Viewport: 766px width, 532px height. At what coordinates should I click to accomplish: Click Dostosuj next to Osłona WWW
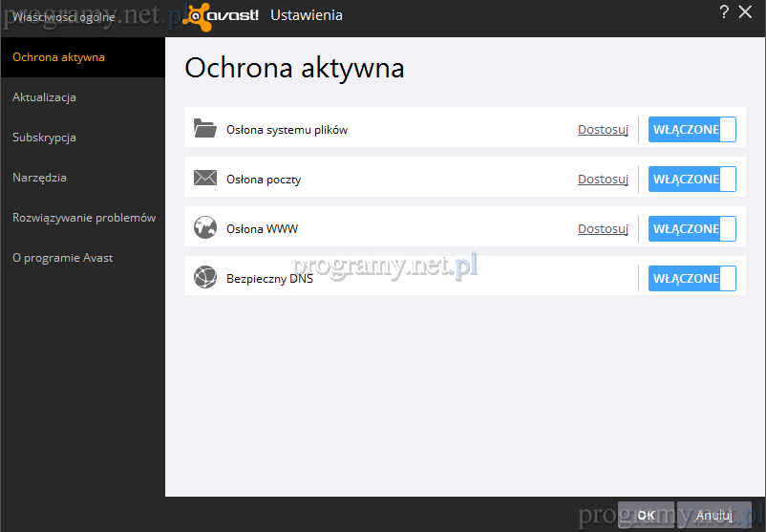click(603, 229)
